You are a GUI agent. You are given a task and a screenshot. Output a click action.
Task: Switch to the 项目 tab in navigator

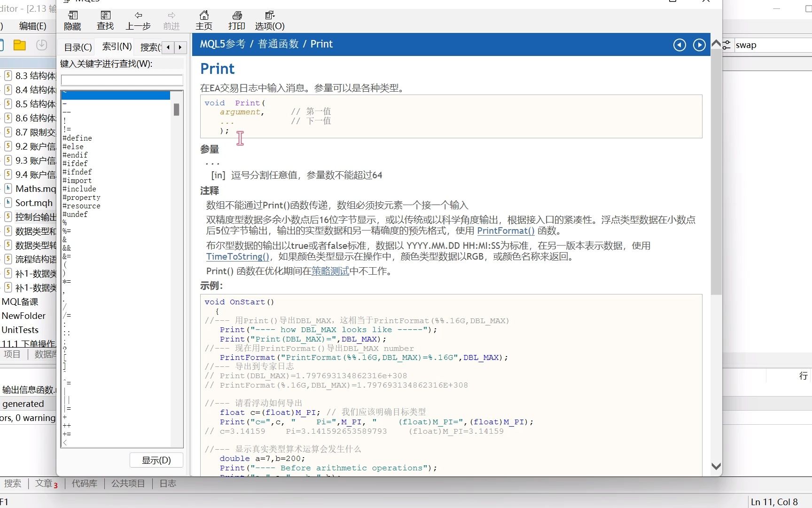pos(12,354)
